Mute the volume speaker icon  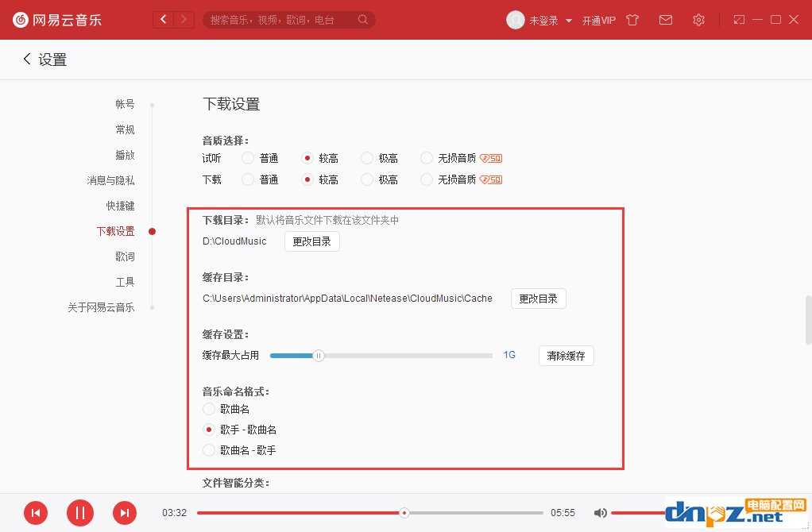(x=601, y=513)
